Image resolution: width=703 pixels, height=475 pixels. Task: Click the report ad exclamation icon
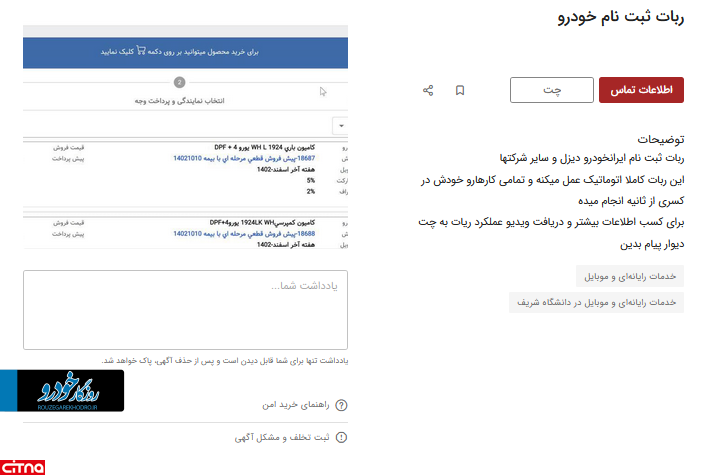pyautogui.click(x=341, y=437)
